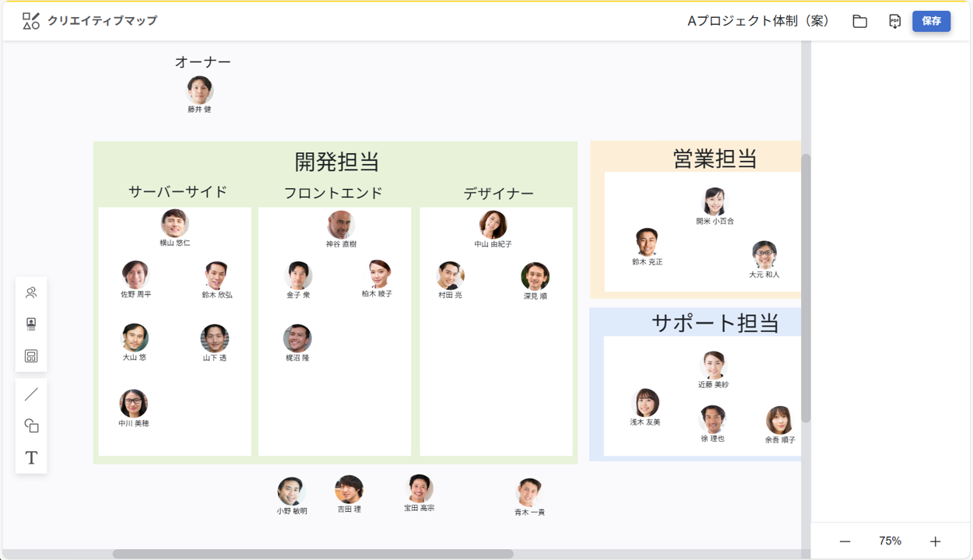Export the map using the PDF icon

(893, 21)
